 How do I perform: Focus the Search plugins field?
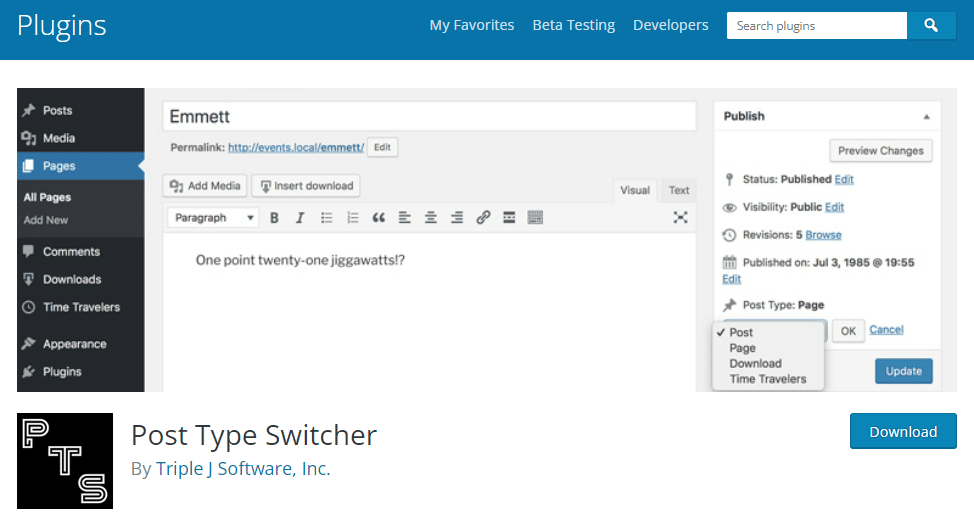(817, 25)
